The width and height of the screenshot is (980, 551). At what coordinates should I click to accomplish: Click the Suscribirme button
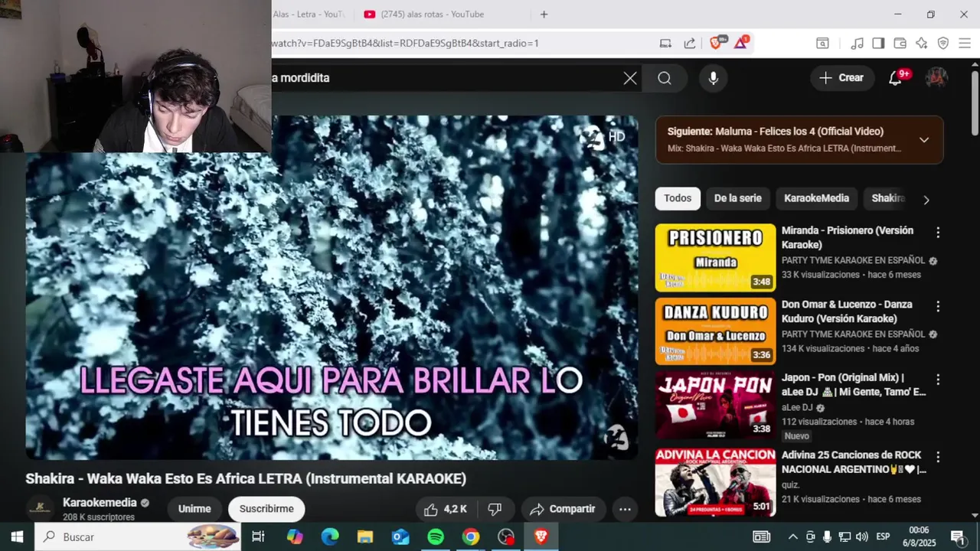[266, 509]
